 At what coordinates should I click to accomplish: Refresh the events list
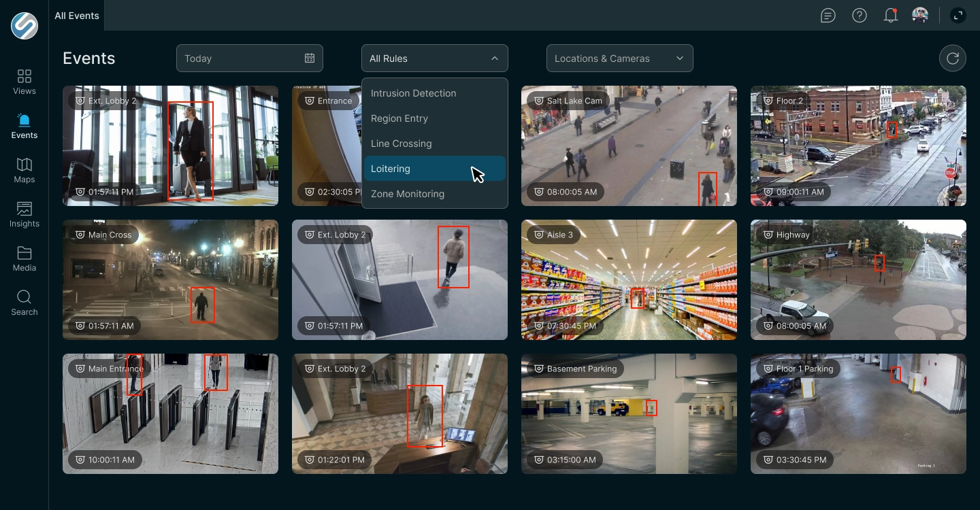point(953,58)
